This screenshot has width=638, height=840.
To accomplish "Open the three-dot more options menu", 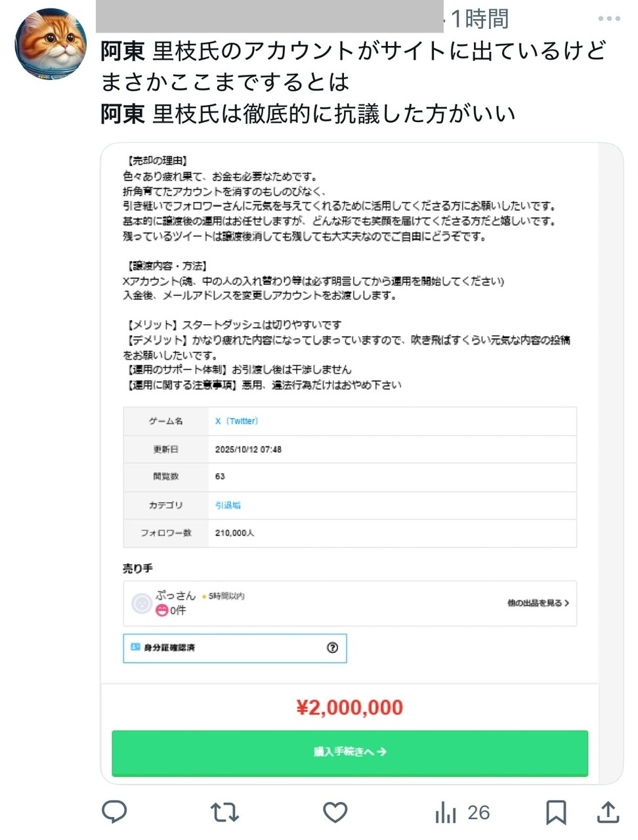I will tap(608, 18).
